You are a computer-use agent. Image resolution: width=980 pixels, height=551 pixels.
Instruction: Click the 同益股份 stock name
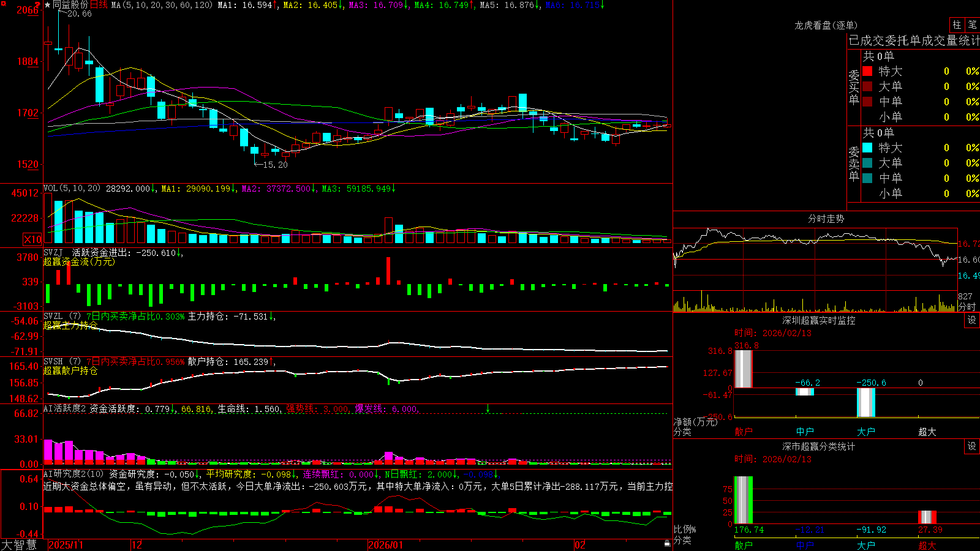coord(70,5)
